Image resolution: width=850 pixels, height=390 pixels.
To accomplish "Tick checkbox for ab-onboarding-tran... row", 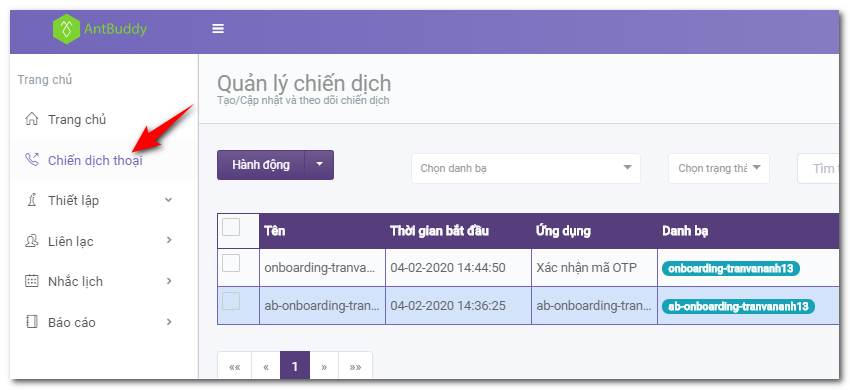I will 231,301.
